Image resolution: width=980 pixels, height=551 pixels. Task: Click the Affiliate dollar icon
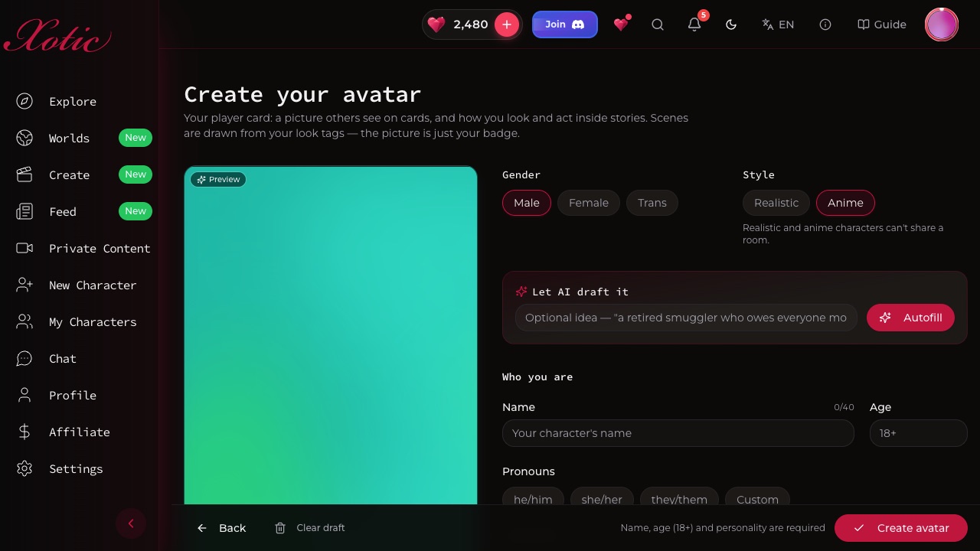[x=24, y=432]
